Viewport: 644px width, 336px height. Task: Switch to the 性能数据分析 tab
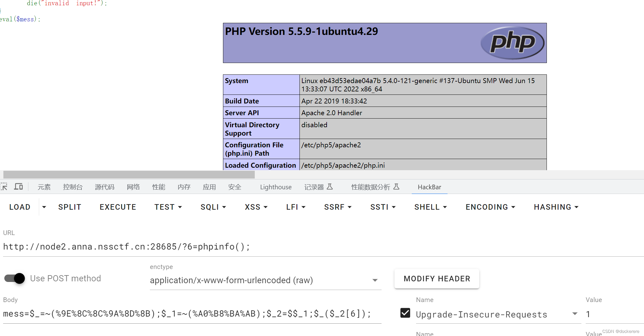click(x=375, y=187)
